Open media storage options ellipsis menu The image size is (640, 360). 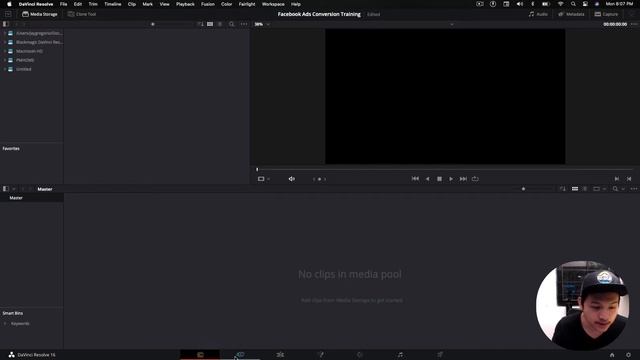(244, 24)
